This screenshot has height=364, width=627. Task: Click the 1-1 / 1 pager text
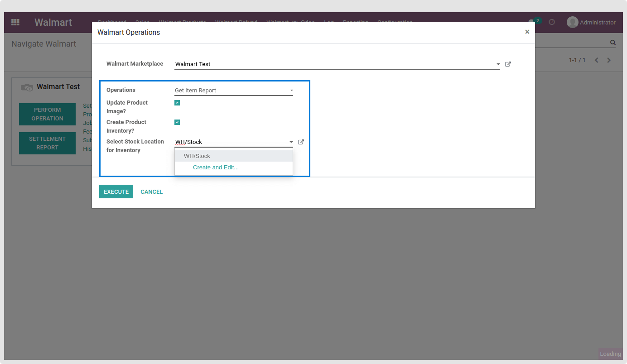[577, 60]
